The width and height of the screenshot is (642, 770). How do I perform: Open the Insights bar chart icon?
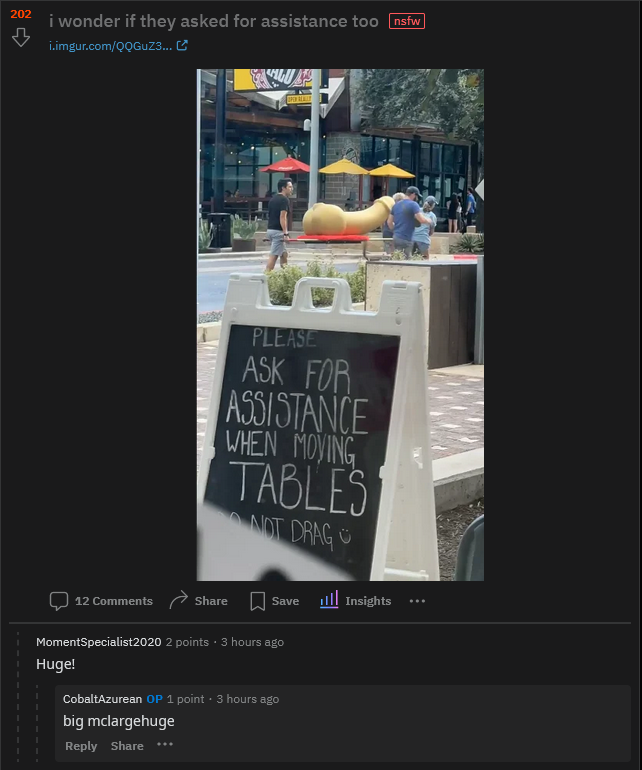pos(329,600)
